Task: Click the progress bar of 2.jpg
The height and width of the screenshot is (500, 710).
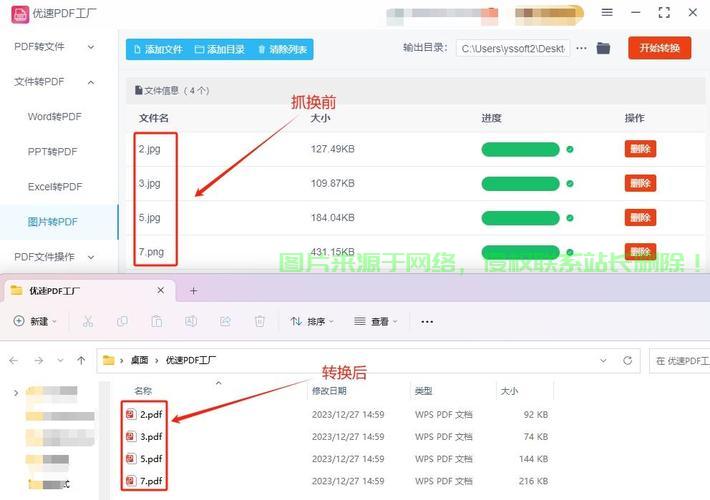Action: click(x=520, y=149)
